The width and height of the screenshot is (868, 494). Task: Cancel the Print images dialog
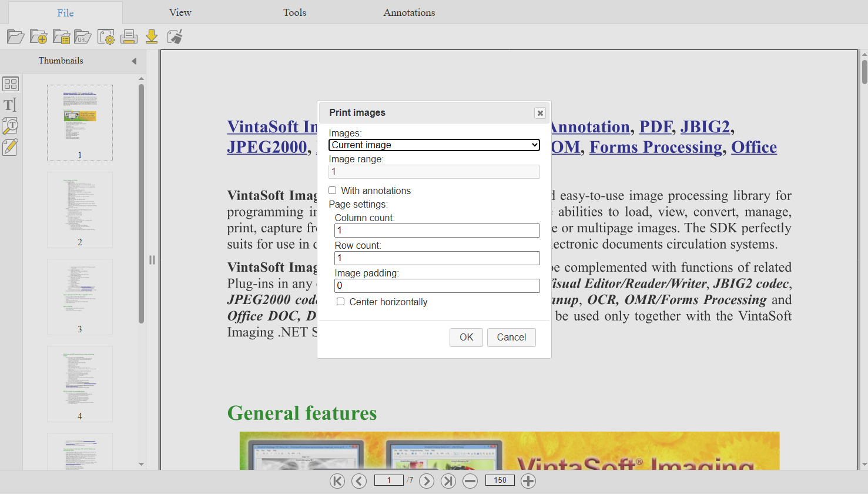(511, 337)
